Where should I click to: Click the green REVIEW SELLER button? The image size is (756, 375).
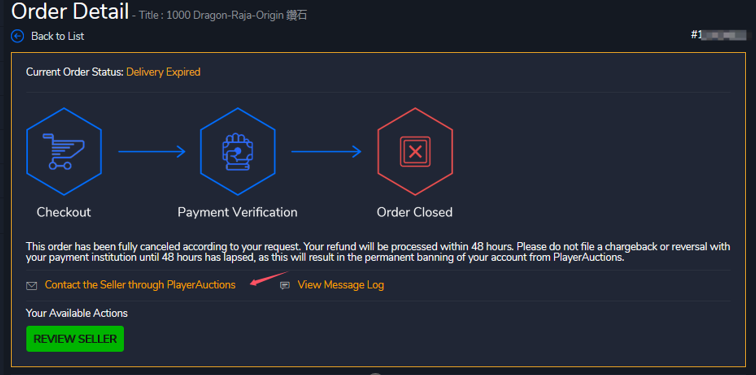75,339
